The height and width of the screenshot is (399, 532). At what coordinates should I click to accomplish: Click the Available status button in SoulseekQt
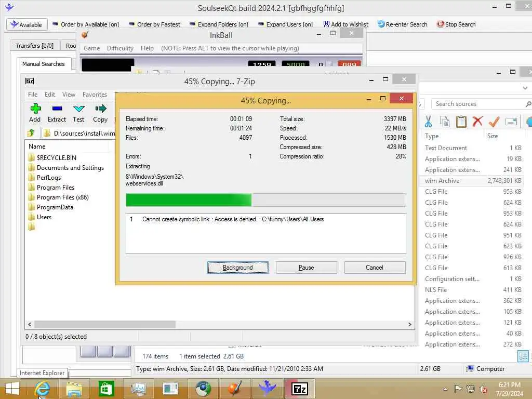pyautogui.click(x=26, y=24)
